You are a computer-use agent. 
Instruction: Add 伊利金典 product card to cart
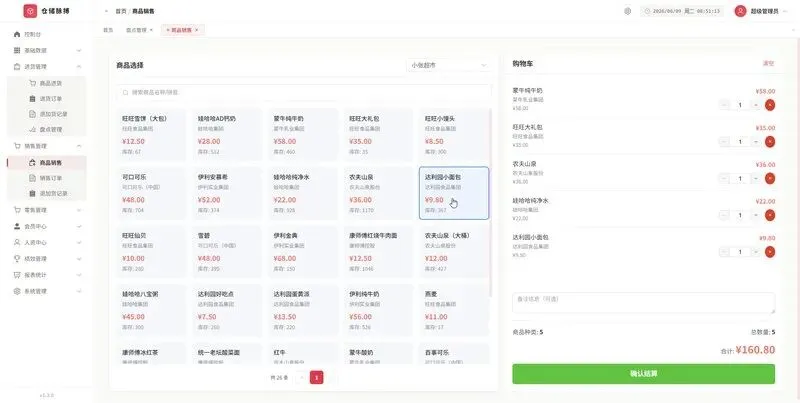pyautogui.click(x=303, y=251)
